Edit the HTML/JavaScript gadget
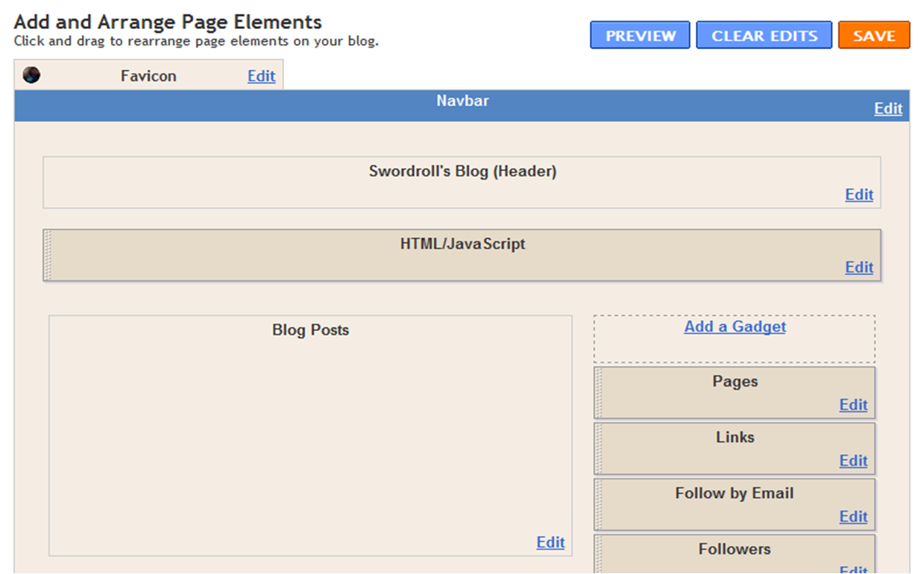The image size is (924, 574). point(859,268)
